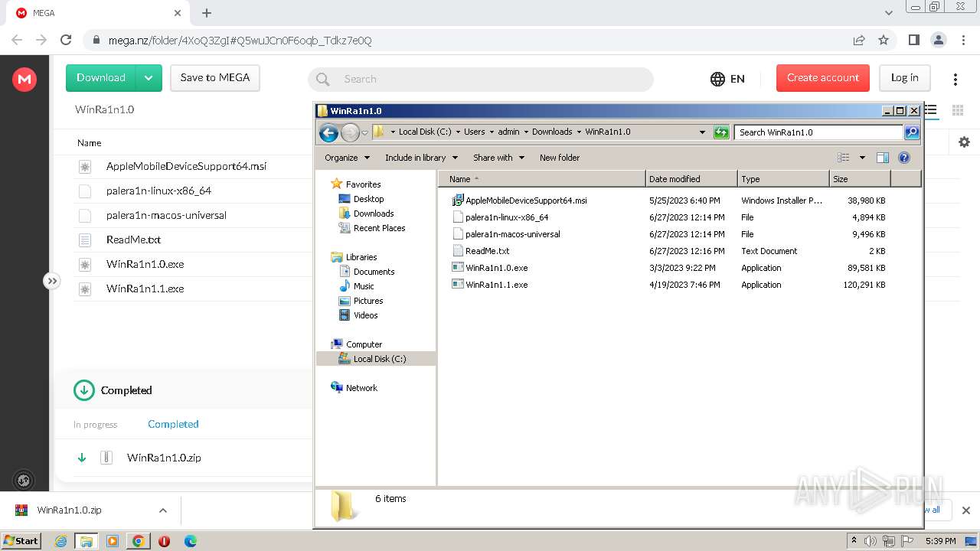Focus the Search WinRa1n1.0 Explorer field

[818, 132]
